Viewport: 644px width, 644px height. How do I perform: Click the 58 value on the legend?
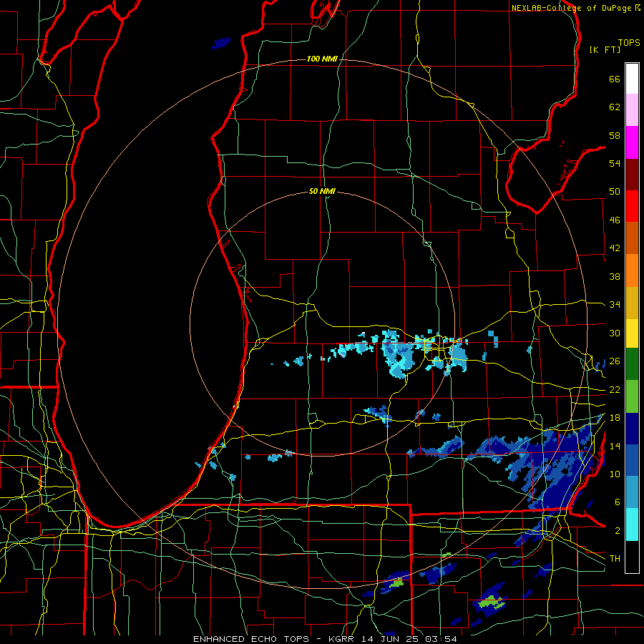click(615, 135)
